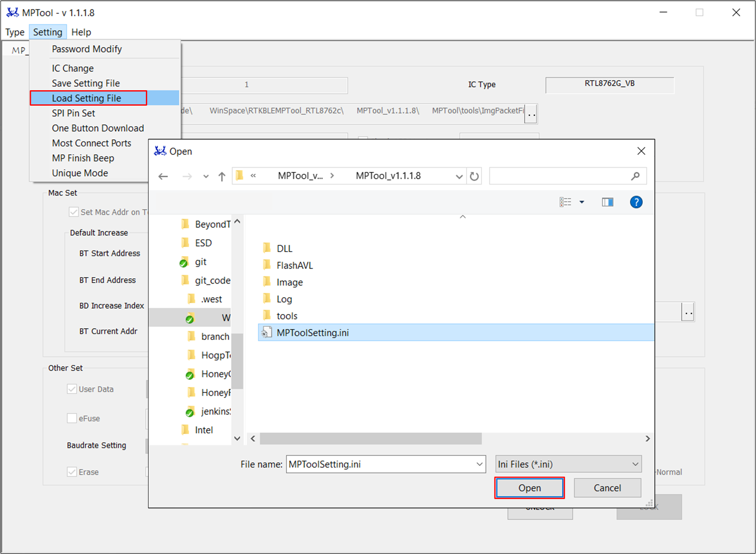Click the Back arrow in Open dialog

[x=163, y=176]
